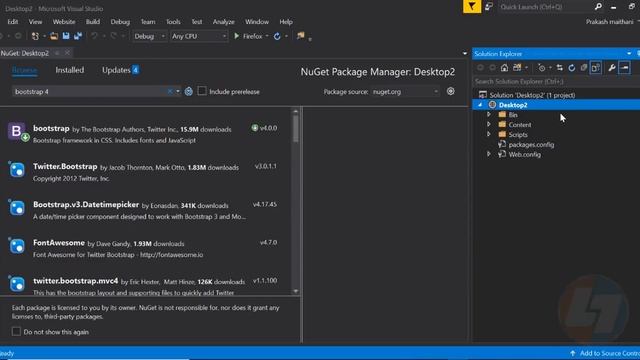Image resolution: width=640 pixels, height=360 pixels.
Task: Click the bootstrap 4 search field
Action: [x=90, y=92]
